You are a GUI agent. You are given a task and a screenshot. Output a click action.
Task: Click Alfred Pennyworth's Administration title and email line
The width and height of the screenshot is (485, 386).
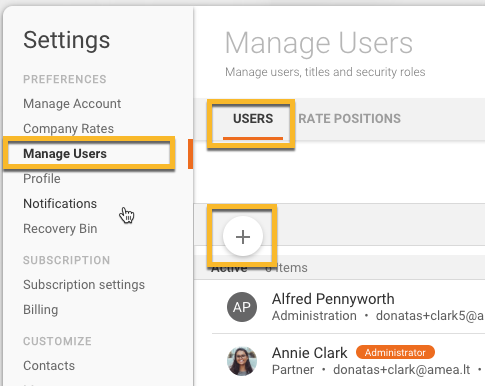click(x=378, y=316)
